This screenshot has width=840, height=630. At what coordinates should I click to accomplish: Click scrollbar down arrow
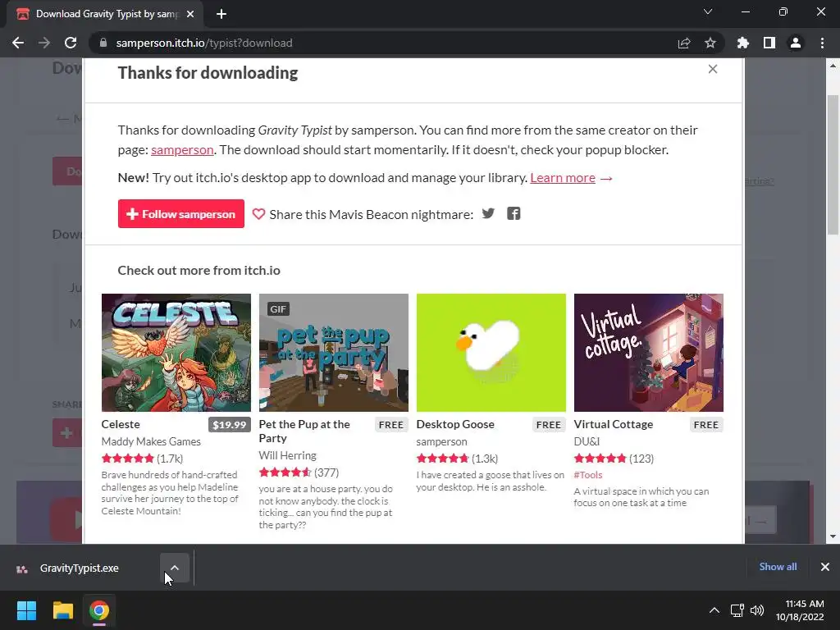pyautogui.click(x=833, y=536)
